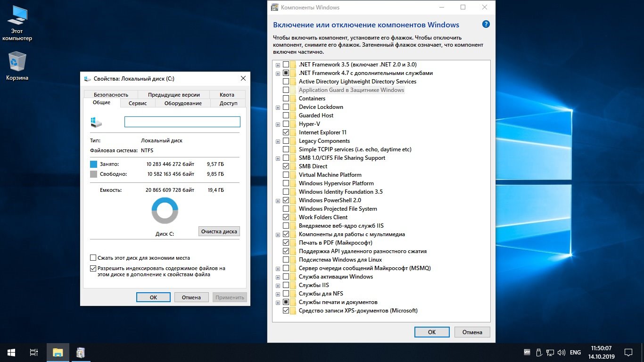Switch to the Оборудование tab
Image resolution: width=644 pixels, height=362 pixels.
(183, 103)
